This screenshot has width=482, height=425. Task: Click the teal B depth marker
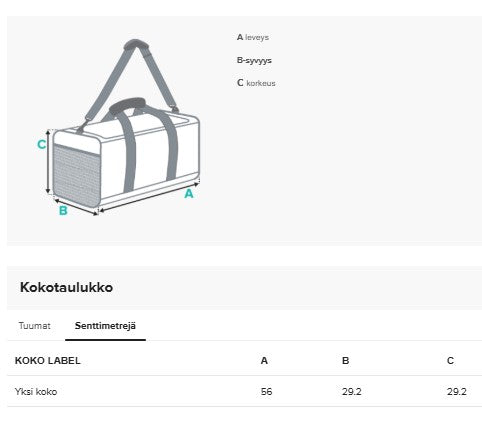click(x=63, y=211)
